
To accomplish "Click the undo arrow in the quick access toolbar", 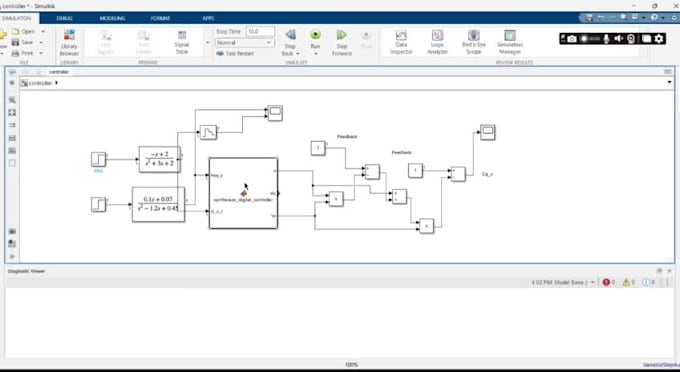I will click(602, 17).
